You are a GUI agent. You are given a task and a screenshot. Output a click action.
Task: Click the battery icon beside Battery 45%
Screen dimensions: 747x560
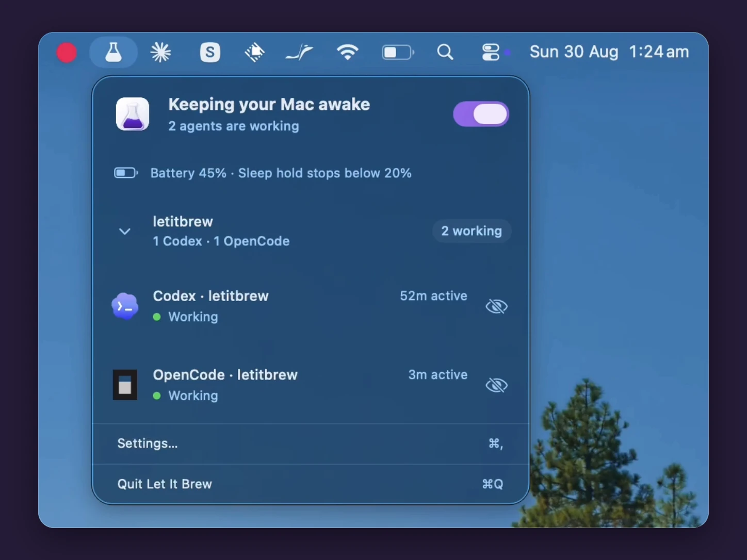[x=126, y=173]
